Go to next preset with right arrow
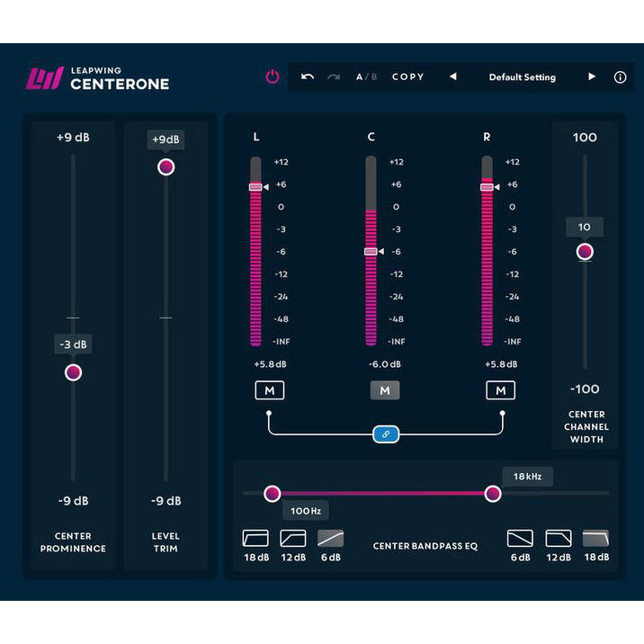The image size is (644, 644). (x=592, y=76)
